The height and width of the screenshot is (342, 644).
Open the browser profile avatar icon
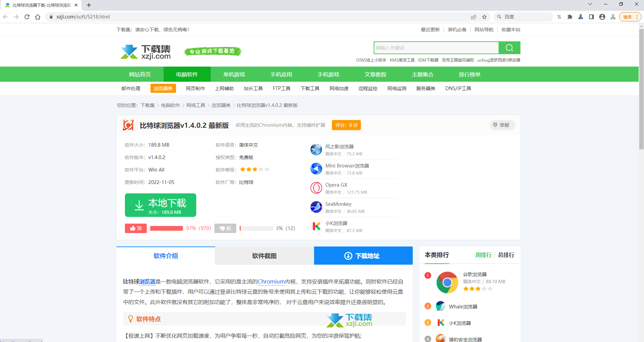[602, 17]
